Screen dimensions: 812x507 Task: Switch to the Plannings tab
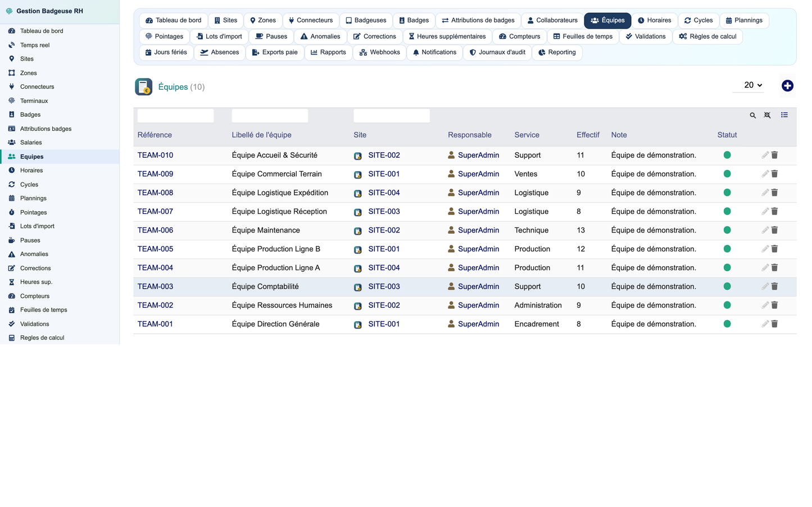744,20
